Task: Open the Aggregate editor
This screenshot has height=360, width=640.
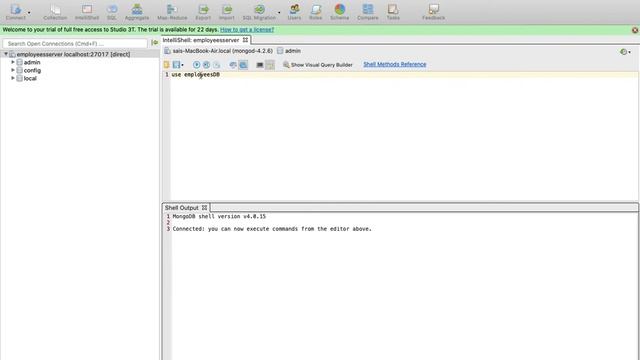Action: point(137,11)
